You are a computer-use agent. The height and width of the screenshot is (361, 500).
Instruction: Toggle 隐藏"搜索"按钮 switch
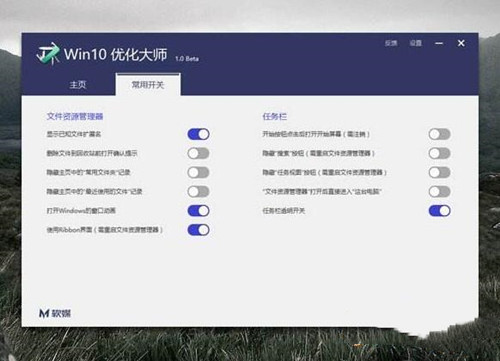tap(440, 153)
